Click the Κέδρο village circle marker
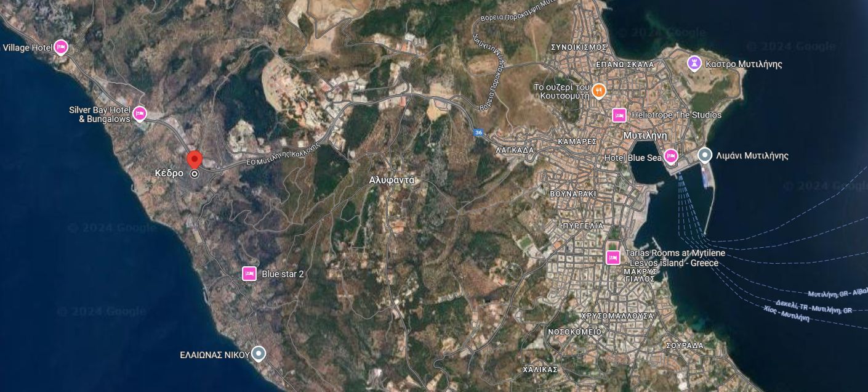The image size is (868, 392). pyautogui.click(x=195, y=174)
